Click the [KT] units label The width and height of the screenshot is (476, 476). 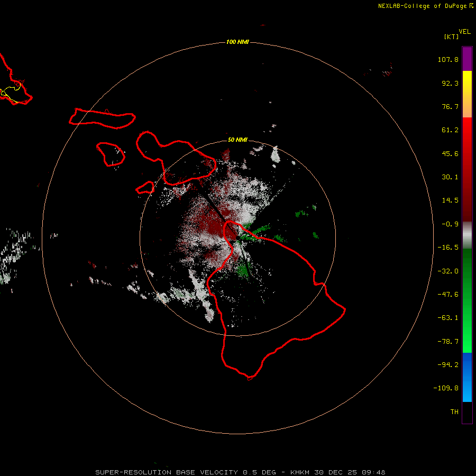pos(451,36)
